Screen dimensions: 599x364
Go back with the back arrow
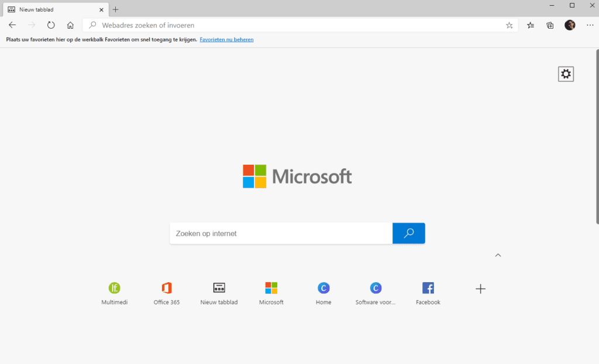(12, 25)
